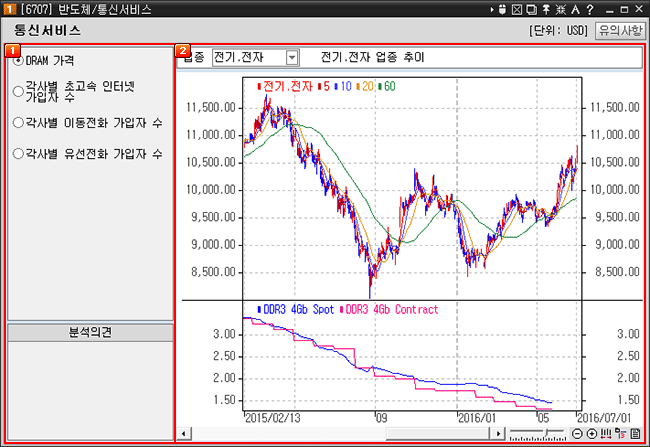Click the 2016/01 axis label
Image resolution: width=650 pixels, height=447 pixels.
point(477,418)
